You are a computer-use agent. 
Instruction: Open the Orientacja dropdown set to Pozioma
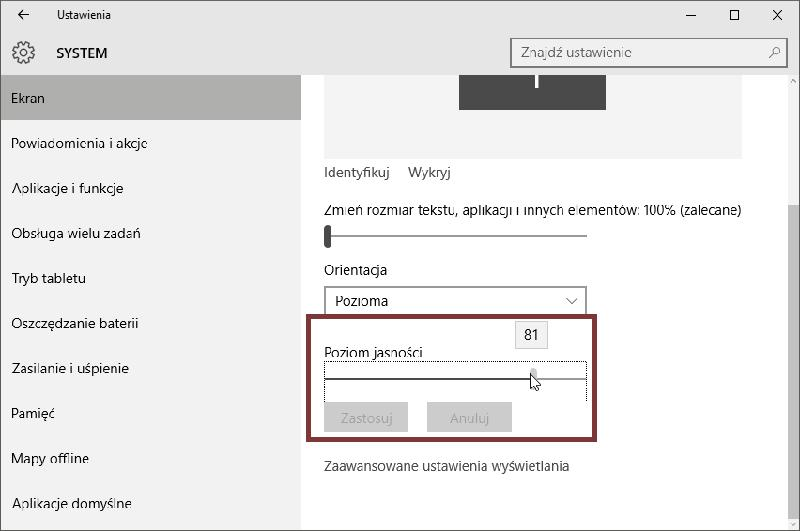(455, 301)
